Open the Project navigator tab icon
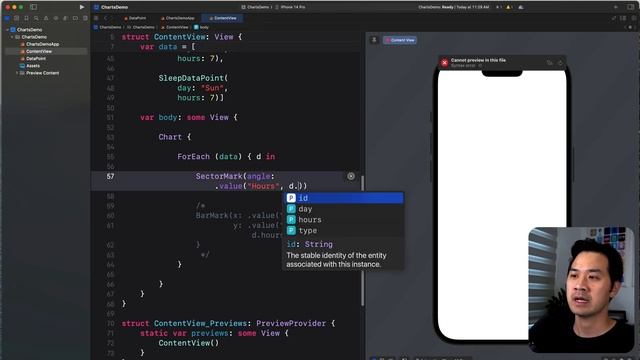Image resolution: width=640 pixels, height=360 pixels. coord(7,18)
